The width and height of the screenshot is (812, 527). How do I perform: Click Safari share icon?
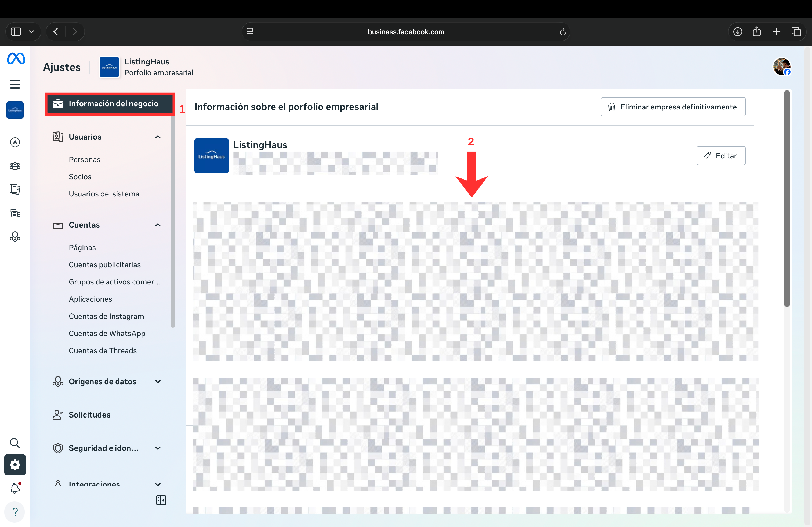pyautogui.click(x=757, y=32)
